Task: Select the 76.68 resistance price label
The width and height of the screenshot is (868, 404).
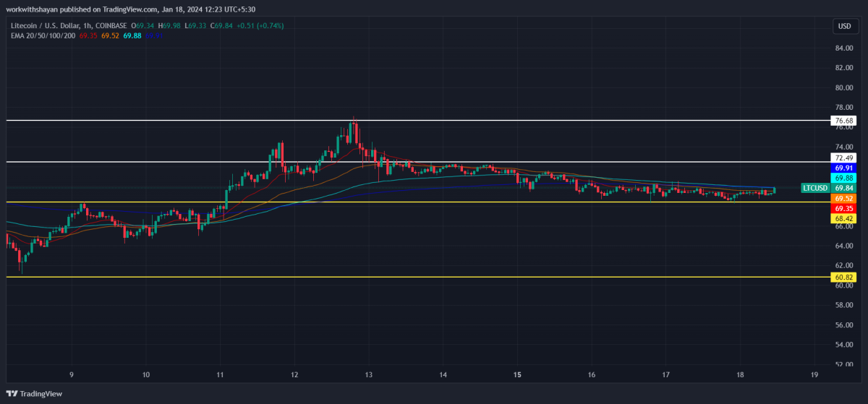Action: [x=843, y=121]
